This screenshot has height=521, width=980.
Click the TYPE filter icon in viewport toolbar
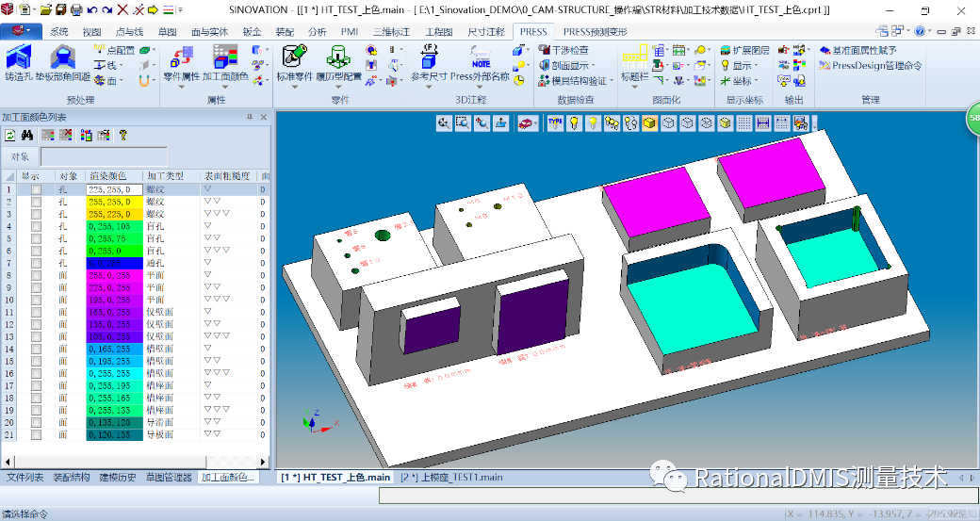point(555,123)
